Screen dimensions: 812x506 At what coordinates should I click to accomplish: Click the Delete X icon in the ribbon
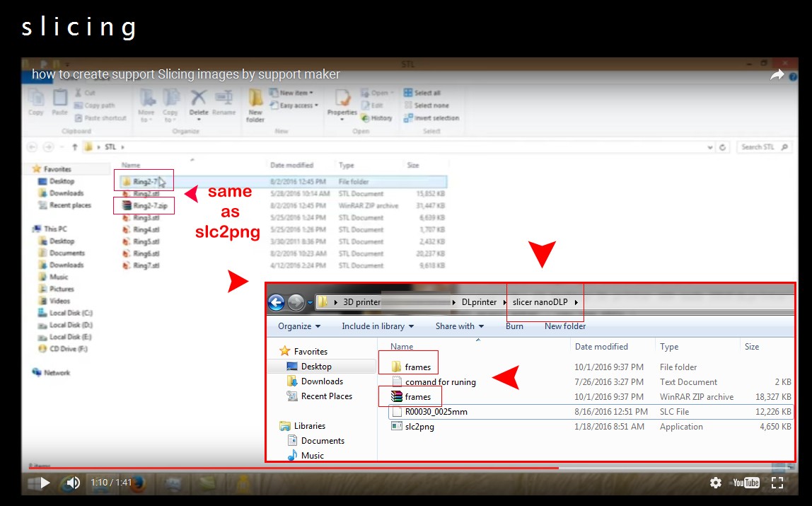pos(198,98)
